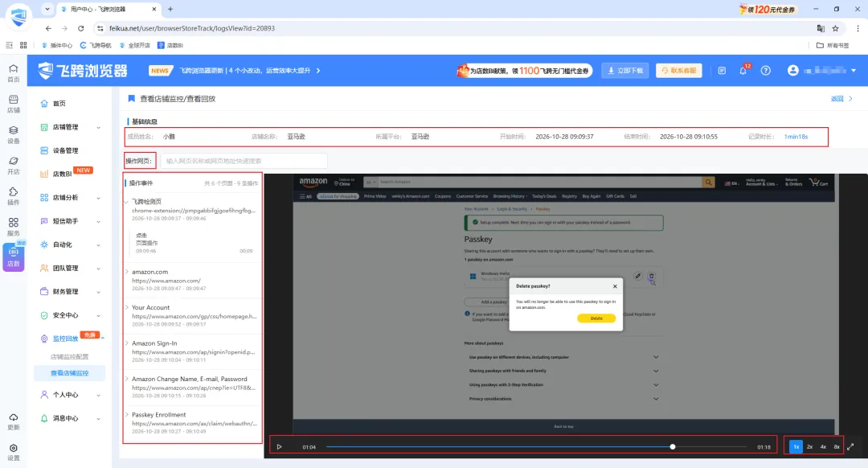
Task: Open a new browser tab with plus icon
Action: (170, 9)
